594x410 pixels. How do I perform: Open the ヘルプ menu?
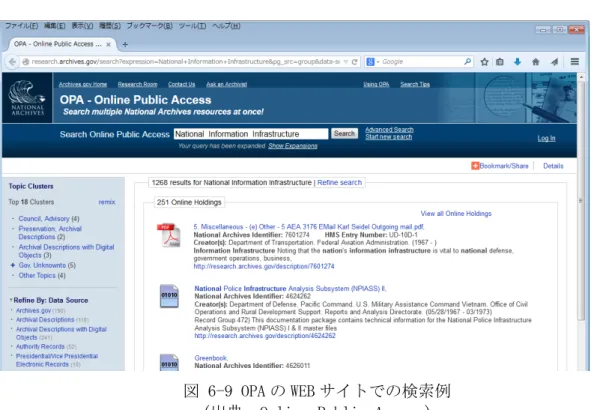pyautogui.click(x=226, y=26)
